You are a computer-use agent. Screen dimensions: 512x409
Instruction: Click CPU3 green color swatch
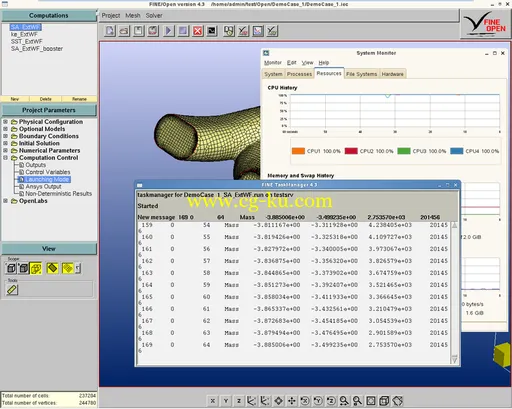coord(404,151)
